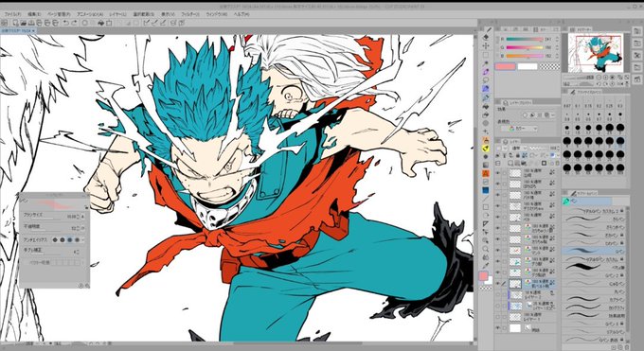This screenshot has height=351, width=644.
Task: Select the magnifier zoom tool in tool palette
Action: (x=486, y=249)
